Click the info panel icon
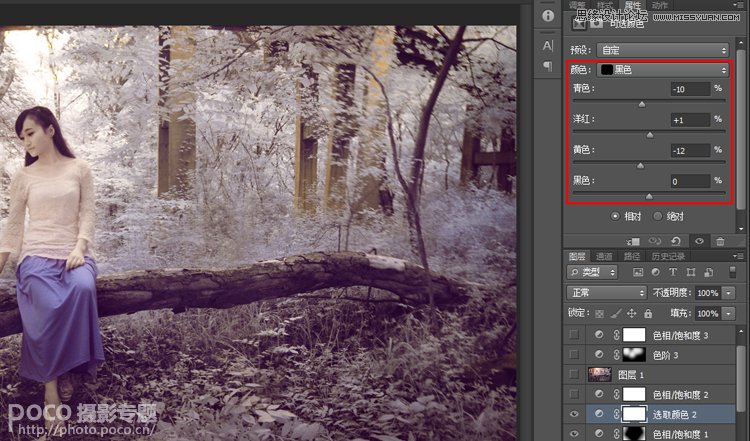Viewport: 750px width, 441px height. 547,16
